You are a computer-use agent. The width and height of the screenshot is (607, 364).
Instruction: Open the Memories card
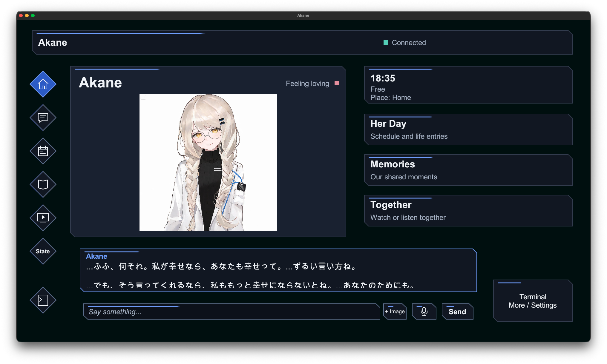pyautogui.click(x=468, y=170)
